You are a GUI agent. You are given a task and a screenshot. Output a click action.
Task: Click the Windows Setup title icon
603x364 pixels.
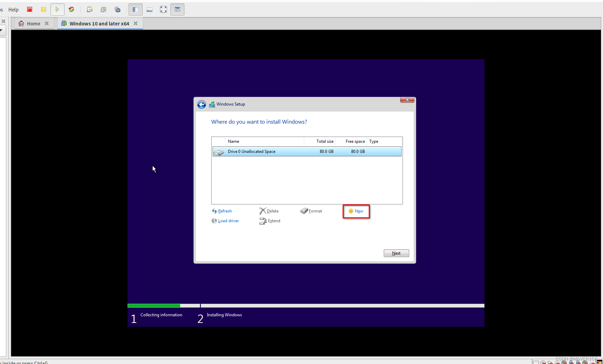point(212,104)
